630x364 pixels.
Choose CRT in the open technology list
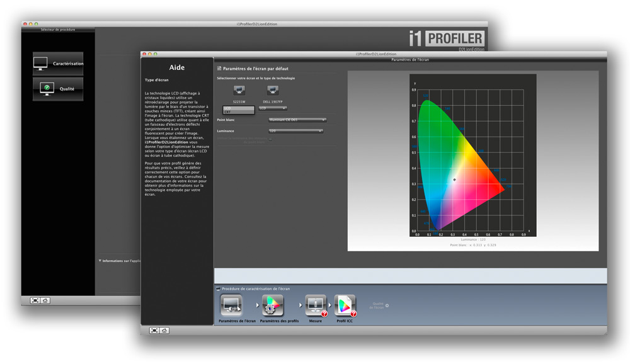(x=239, y=112)
